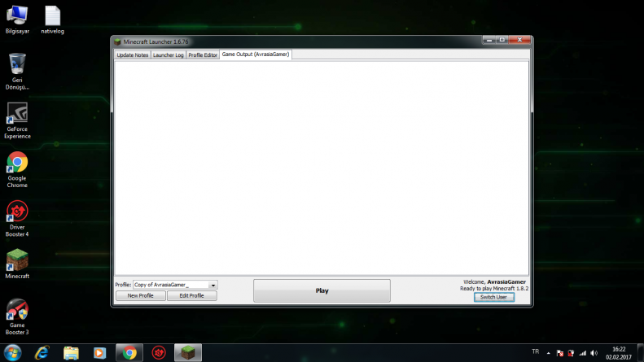
Task: Minimize the Minecraft Launcher window
Action: click(x=488, y=40)
